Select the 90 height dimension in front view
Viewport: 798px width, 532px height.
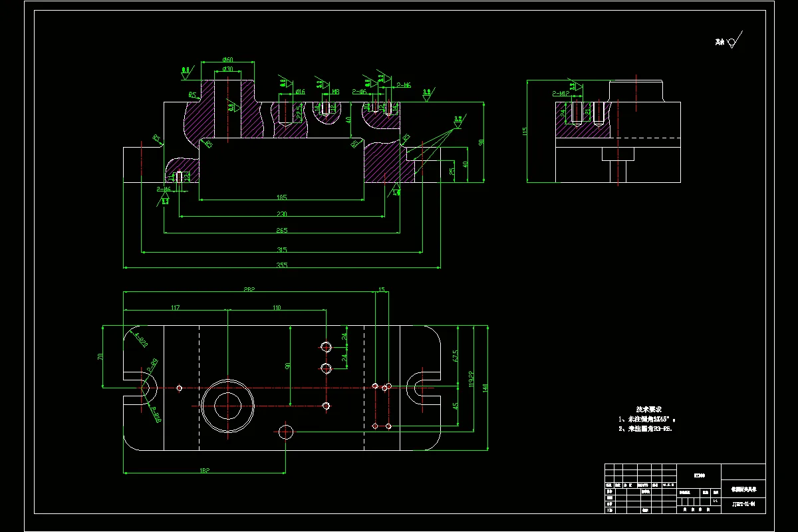pos(481,142)
